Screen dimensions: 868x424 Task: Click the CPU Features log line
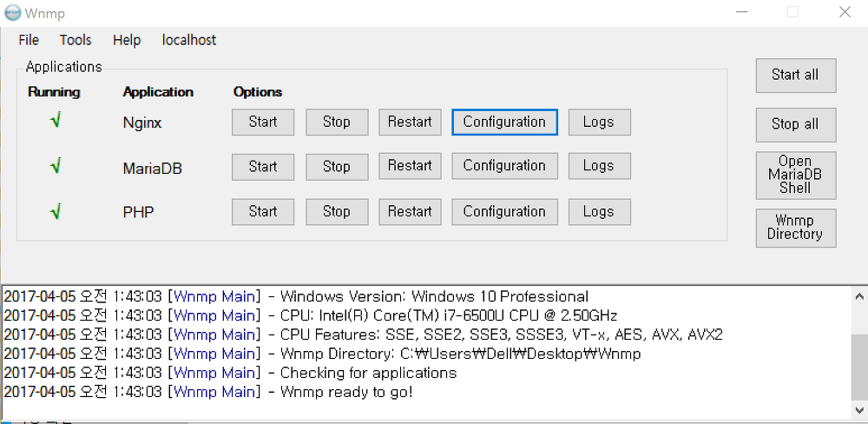coord(363,335)
